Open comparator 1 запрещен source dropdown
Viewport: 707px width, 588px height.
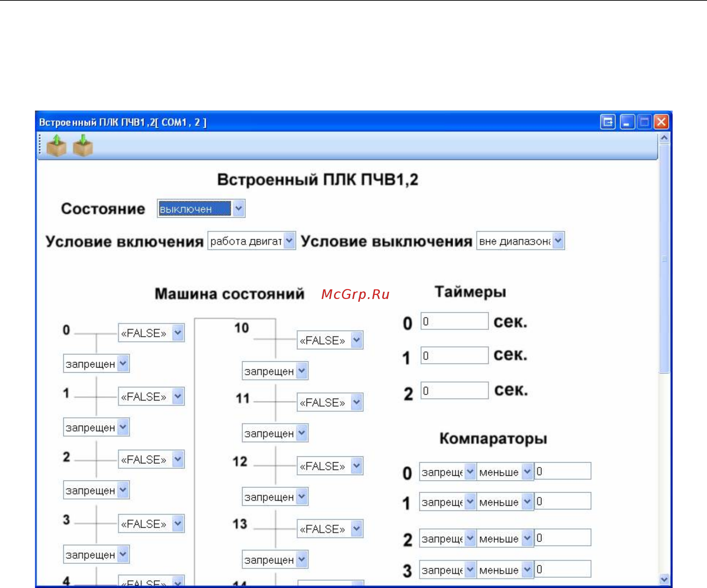(448, 502)
